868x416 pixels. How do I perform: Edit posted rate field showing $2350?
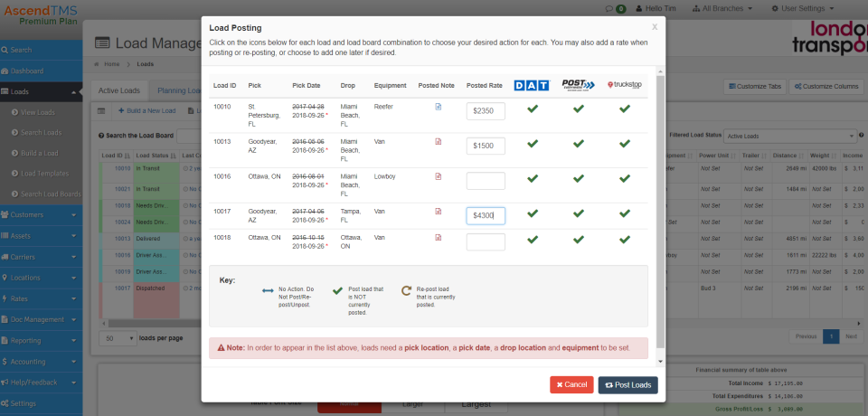[x=486, y=111]
